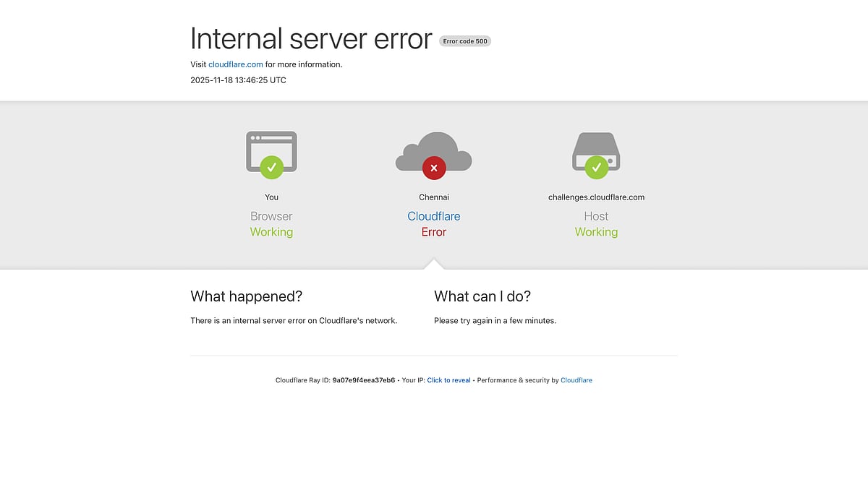868x480 pixels.
Task: Click the "Performance & security by Cloudflare" link
Action: click(576, 380)
